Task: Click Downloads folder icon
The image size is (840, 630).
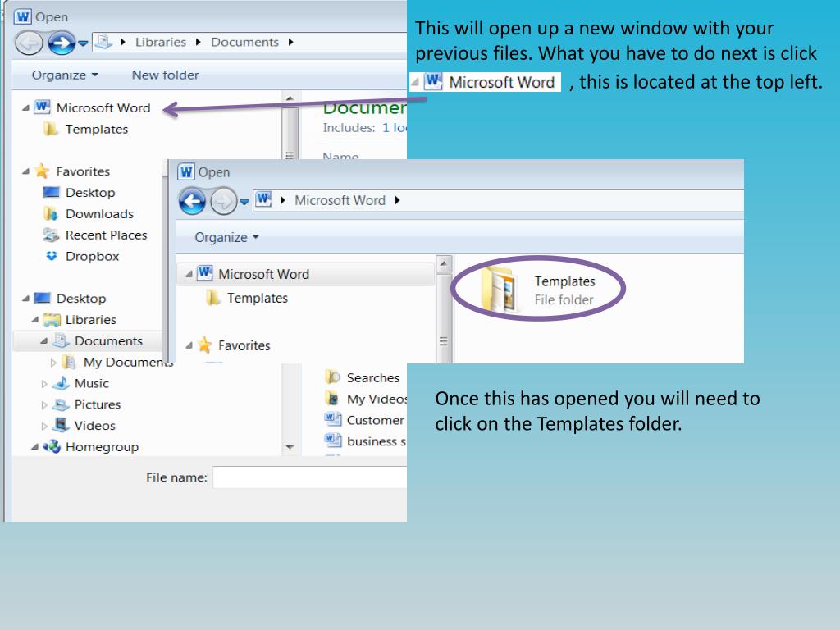Action: 50,214
